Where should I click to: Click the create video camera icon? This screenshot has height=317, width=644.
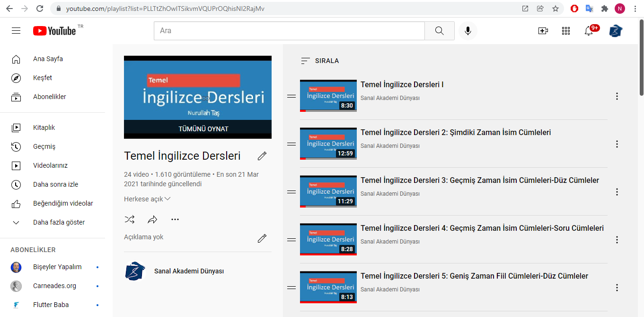[543, 31]
